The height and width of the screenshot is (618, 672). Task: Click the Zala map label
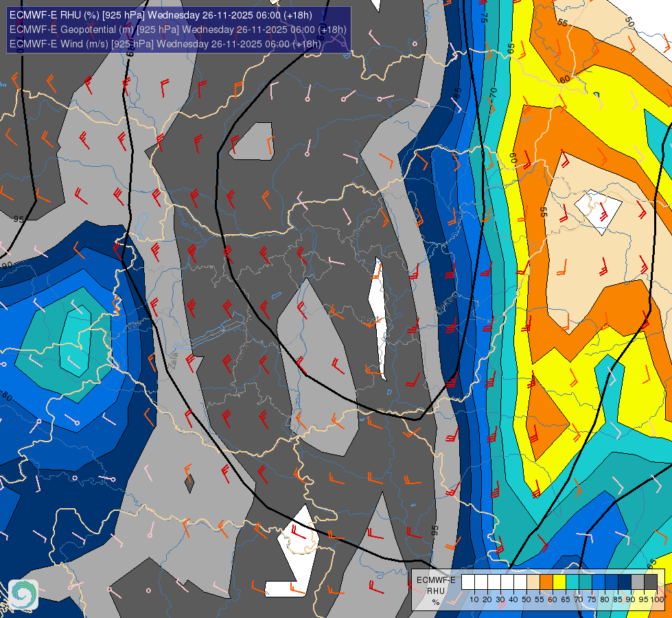click(173, 360)
